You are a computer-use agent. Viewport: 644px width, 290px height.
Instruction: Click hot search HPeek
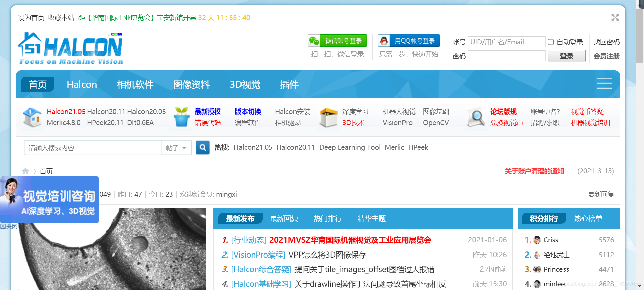[418, 147]
